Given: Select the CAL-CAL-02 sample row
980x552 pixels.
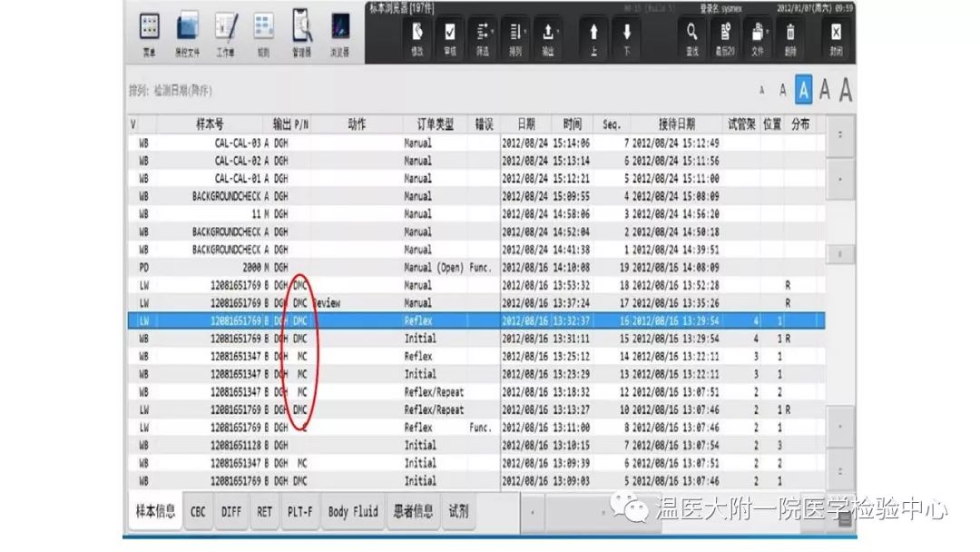Looking at the screenshot, I should click(x=476, y=161).
